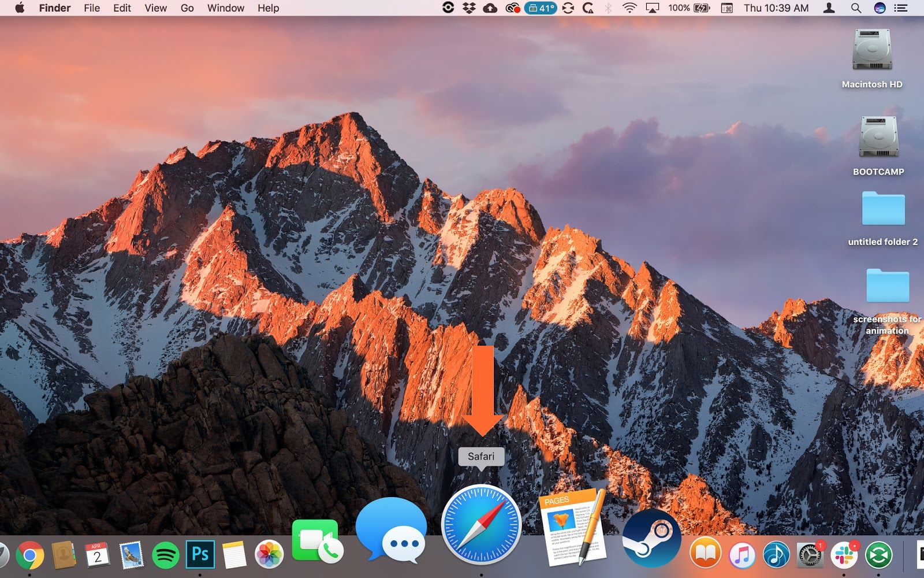The width and height of the screenshot is (924, 578).
Task: Open the Mail stamp icon in the Dock
Action: (x=132, y=555)
